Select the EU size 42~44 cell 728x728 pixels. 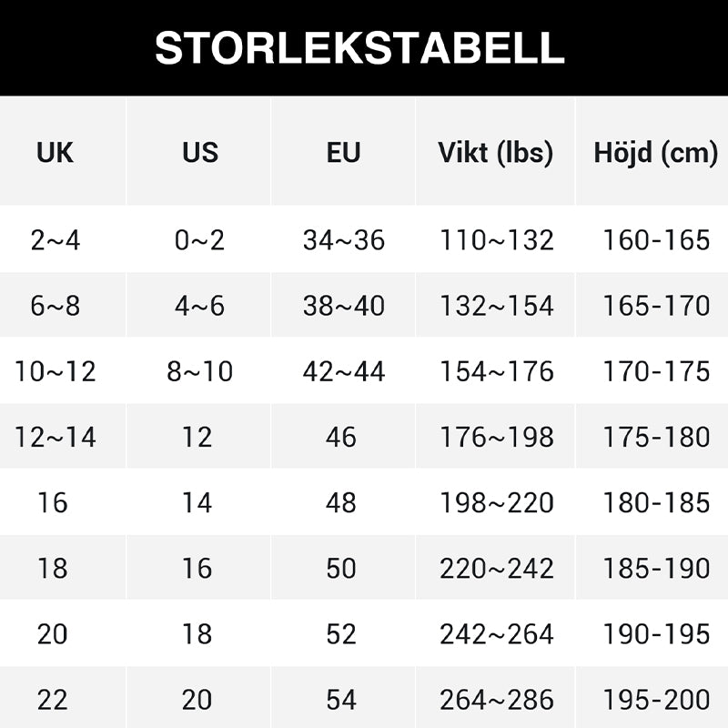[343, 371]
